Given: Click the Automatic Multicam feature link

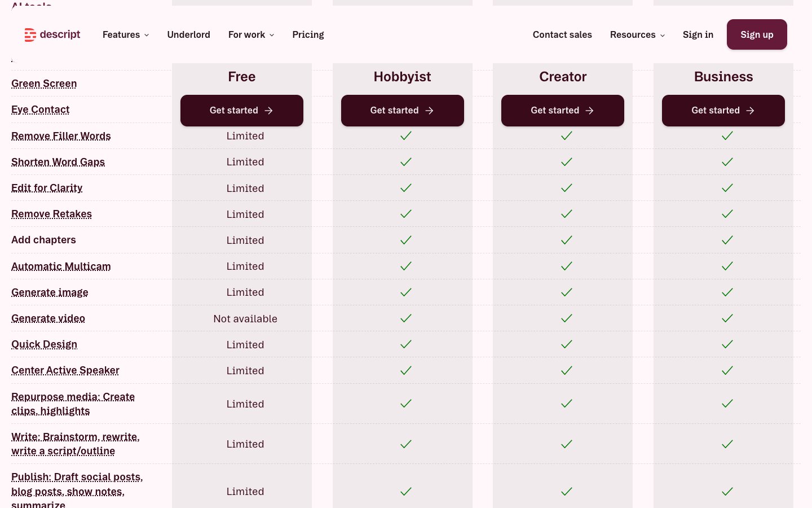Looking at the screenshot, I should click(61, 266).
